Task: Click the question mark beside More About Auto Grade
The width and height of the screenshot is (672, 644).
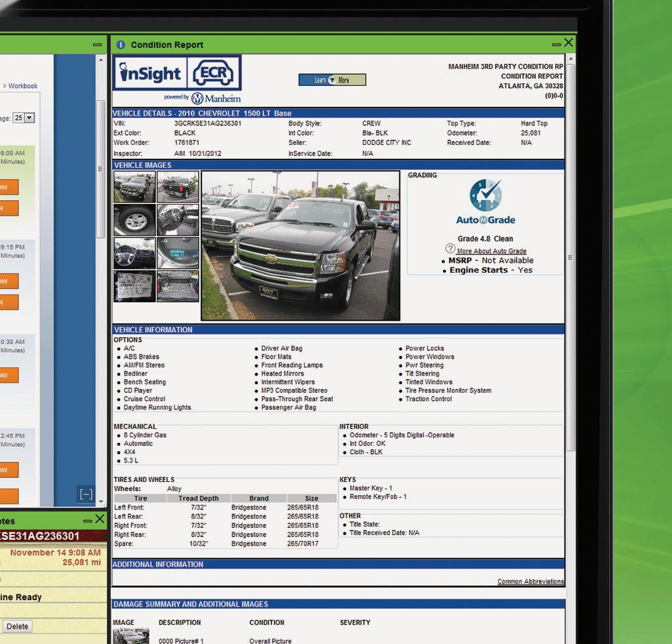Action: pyautogui.click(x=450, y=249)
